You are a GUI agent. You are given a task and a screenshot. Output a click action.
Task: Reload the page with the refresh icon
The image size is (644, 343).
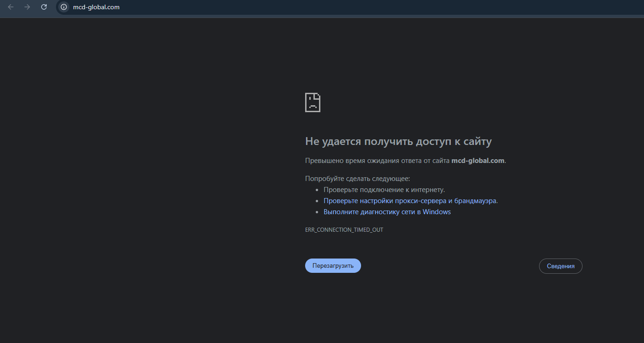click(44, 7)
